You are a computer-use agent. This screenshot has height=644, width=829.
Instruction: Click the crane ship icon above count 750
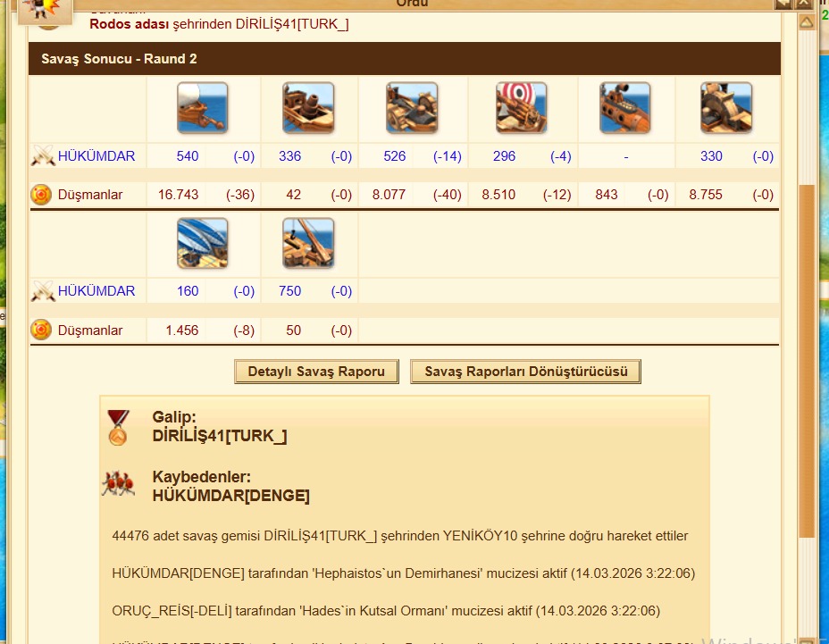pos(308,243)
